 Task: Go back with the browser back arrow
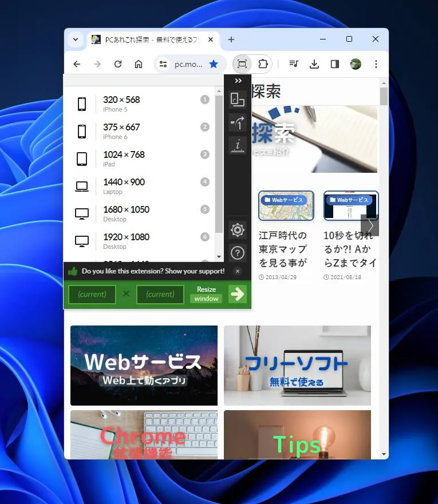tap(77, 64)
